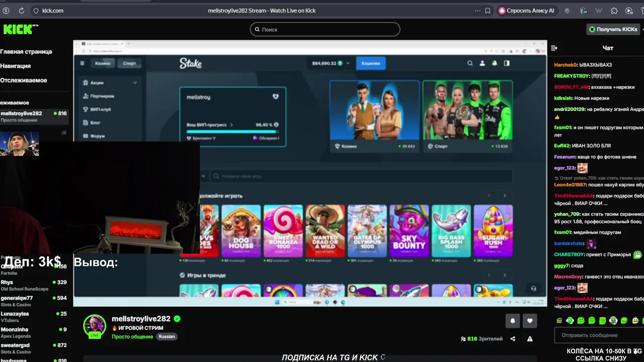Click the Получить KICKs button
Image resolution: width=644 pixels, height=362 pixels.
point(613,29)
